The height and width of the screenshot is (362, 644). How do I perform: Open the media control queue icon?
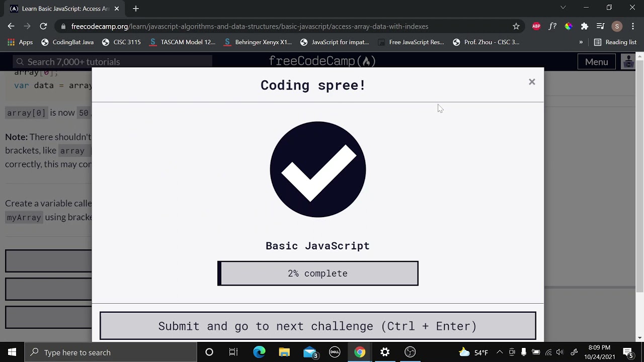601,26
